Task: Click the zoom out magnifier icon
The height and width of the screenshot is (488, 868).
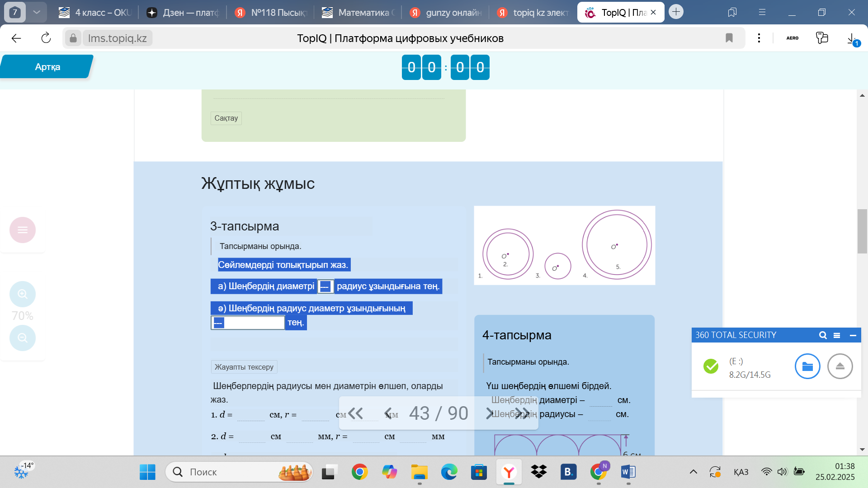Action: coord(22,338)
